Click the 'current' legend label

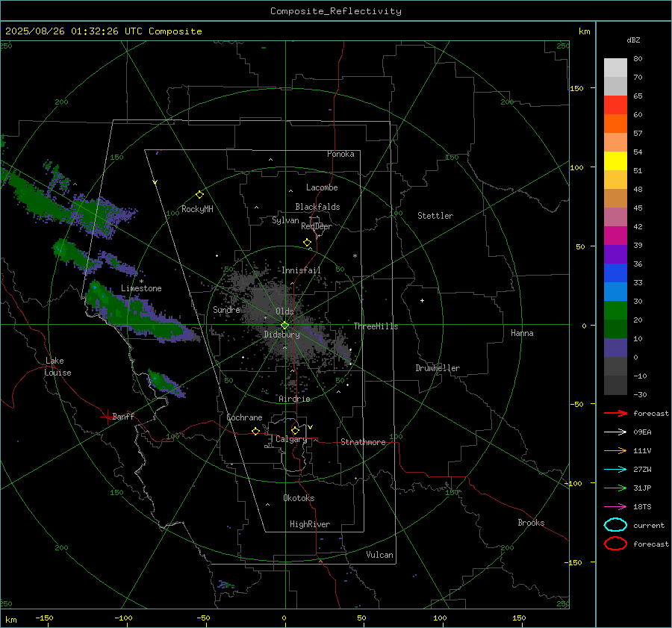tap(649, 525)
